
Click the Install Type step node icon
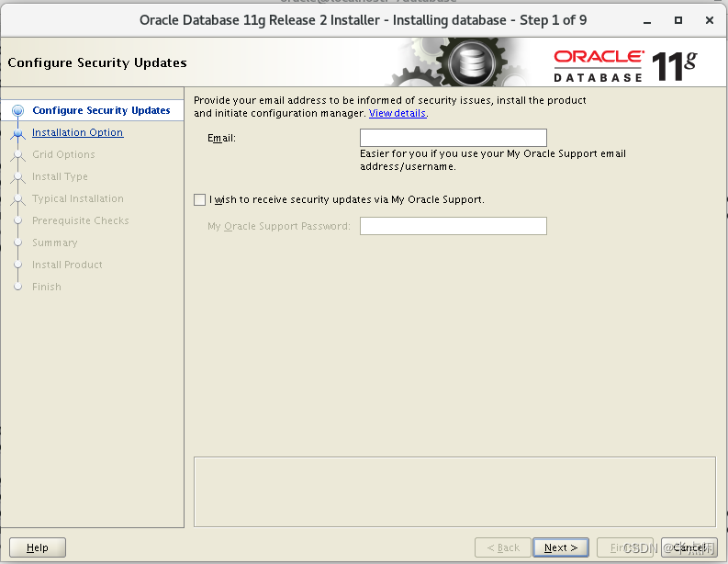17,177
